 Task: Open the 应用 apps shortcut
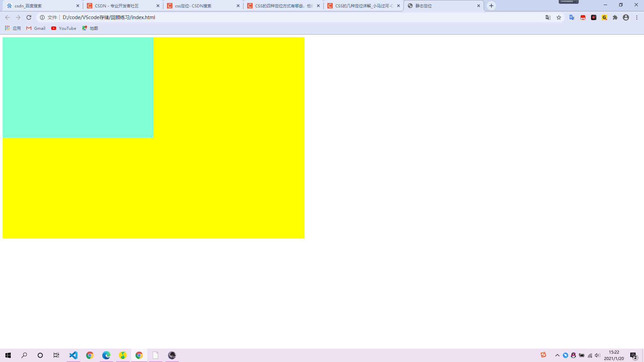13,28
